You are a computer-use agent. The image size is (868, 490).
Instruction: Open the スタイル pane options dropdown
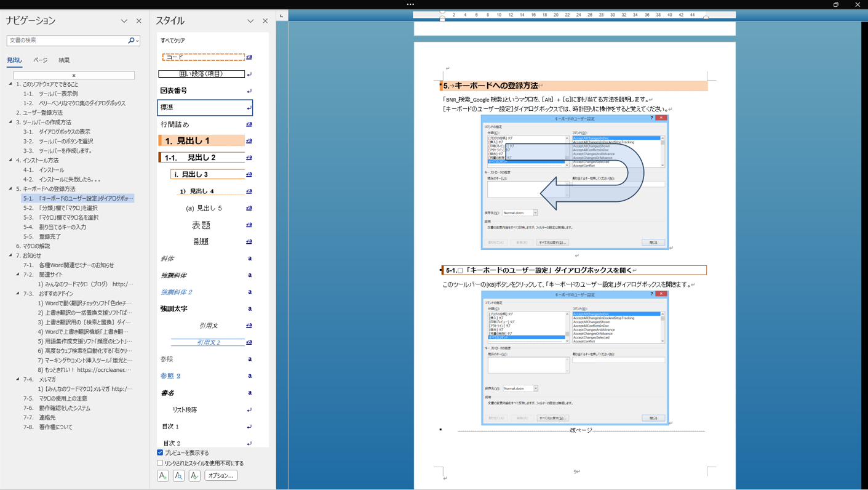point(250,21)
